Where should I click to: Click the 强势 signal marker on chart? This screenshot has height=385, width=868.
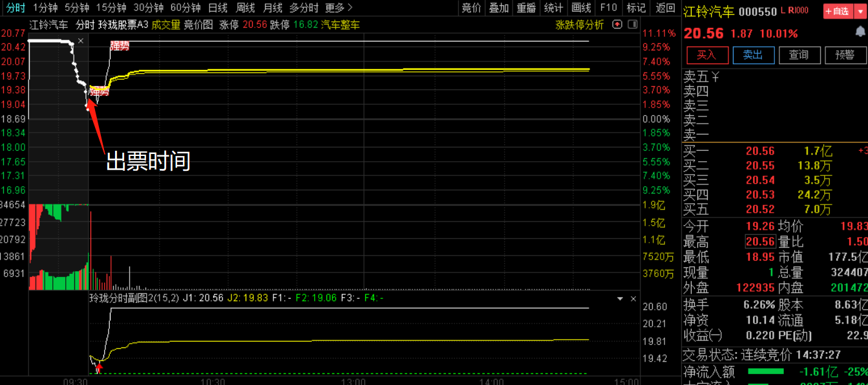click(120, 46)
